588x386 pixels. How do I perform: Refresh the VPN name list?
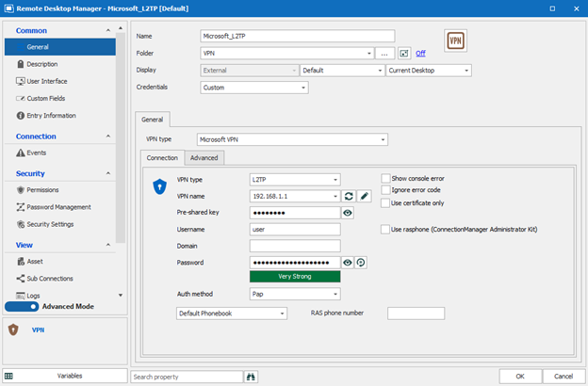(x=349, y=196)
